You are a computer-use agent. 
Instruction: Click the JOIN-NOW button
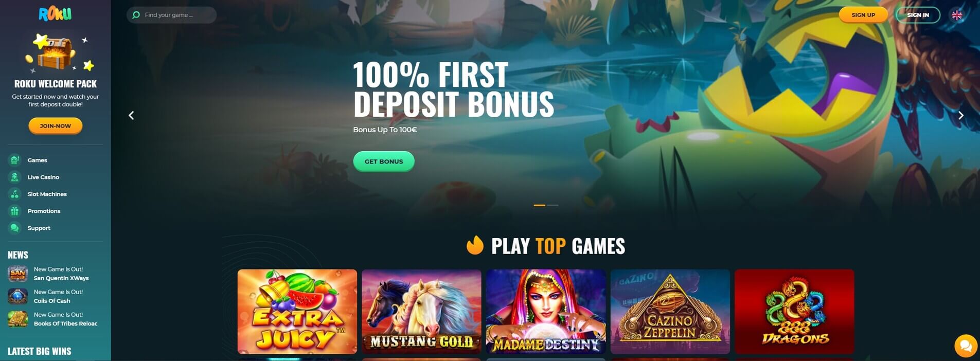(x=56, y=126)
